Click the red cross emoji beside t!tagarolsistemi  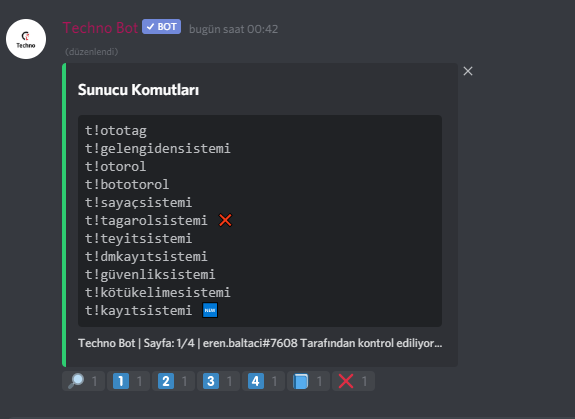225,220
